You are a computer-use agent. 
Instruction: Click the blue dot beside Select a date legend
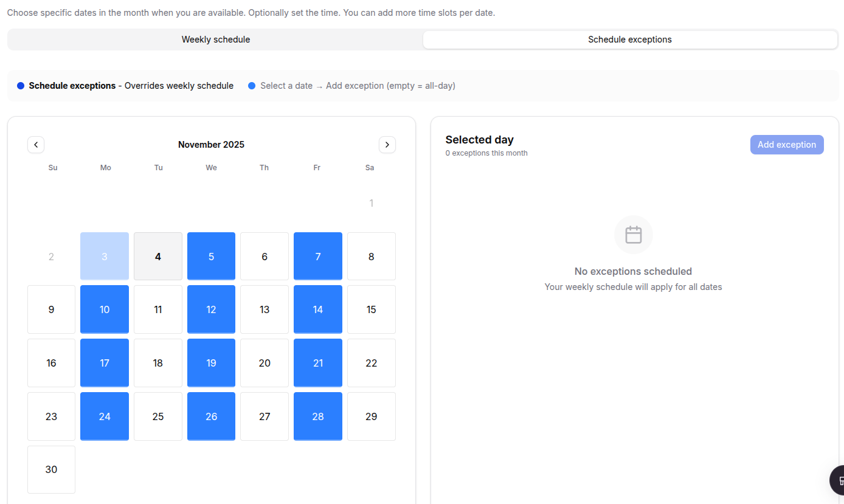252,86
